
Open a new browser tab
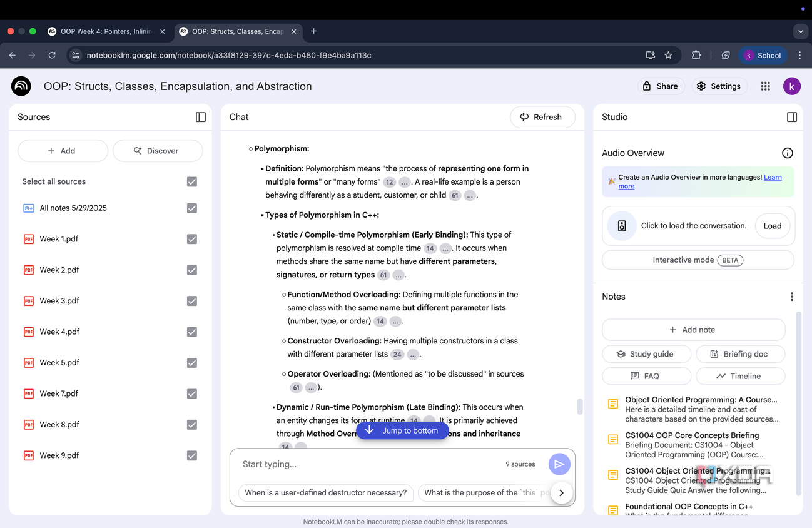[x=313, y=31]
